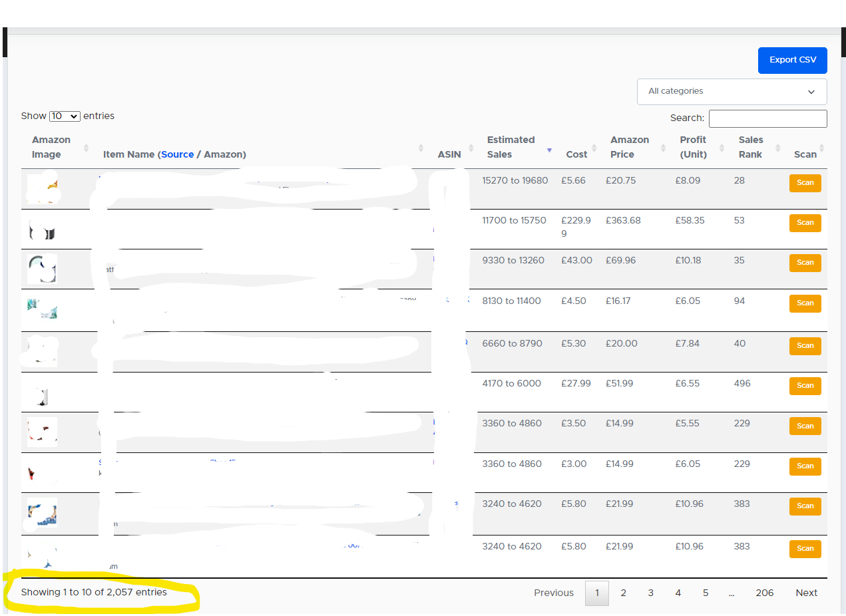Image resolution: width=846 pixels, height=616 pixels.
Task: Sort by ASIN column arrow
Action: [x=471, y=148]
